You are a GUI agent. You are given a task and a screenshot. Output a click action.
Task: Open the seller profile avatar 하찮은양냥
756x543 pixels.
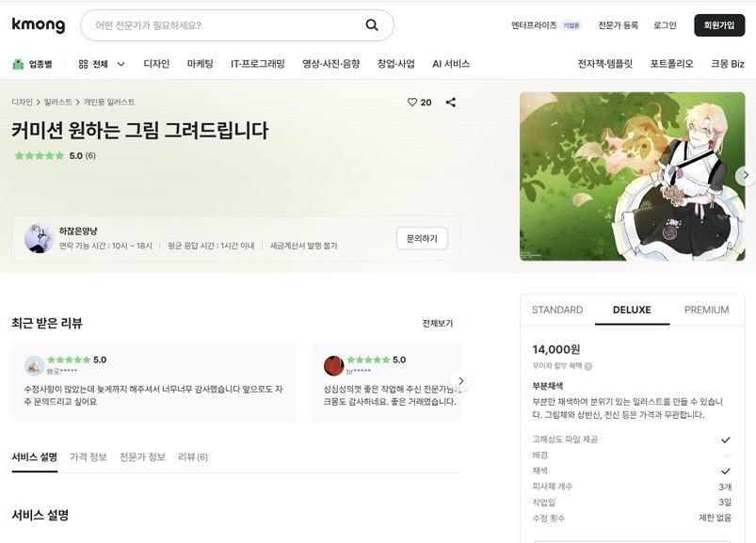click(x=39, y=238)
